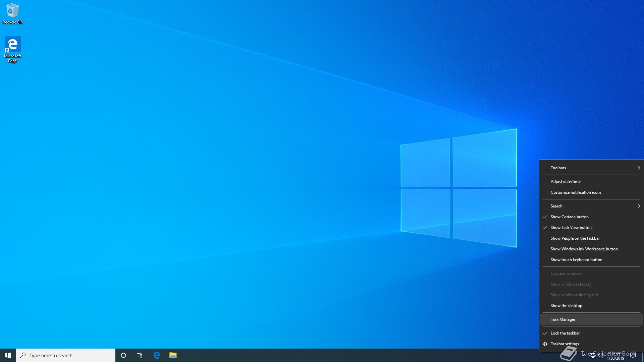Viewport: 644px width, 362px height.
Task: Click into the 'Type here to search' box
Action: tap(66, 355)
